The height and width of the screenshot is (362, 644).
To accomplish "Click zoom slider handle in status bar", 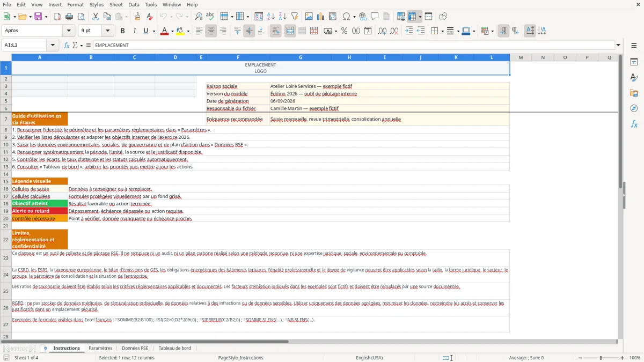I will (x=601, y=358).
